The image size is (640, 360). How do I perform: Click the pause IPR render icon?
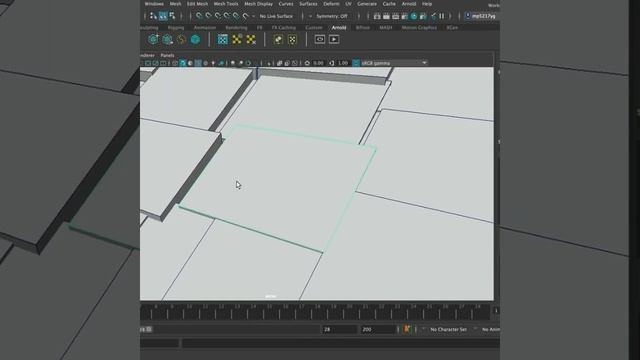click(x=442, y=16)
